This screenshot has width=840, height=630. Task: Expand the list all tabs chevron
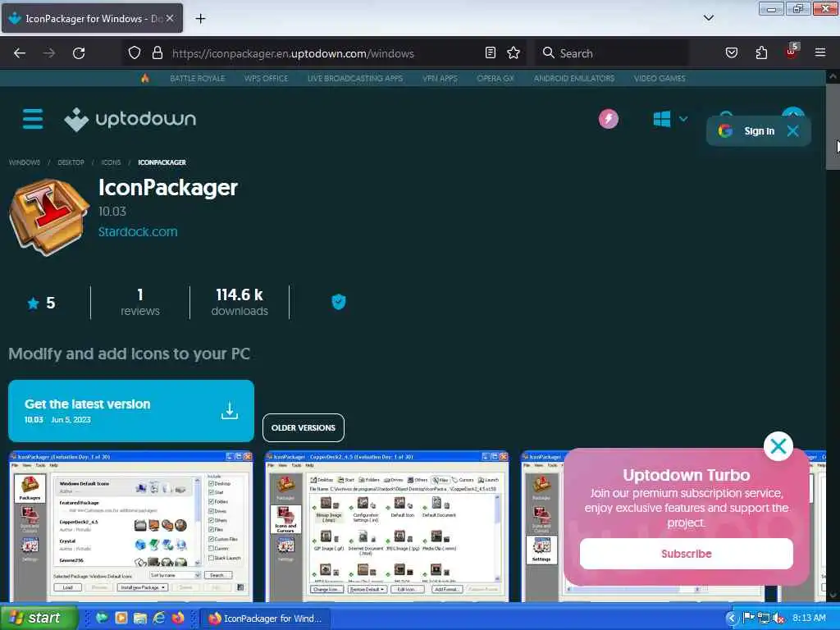point(708,18)
